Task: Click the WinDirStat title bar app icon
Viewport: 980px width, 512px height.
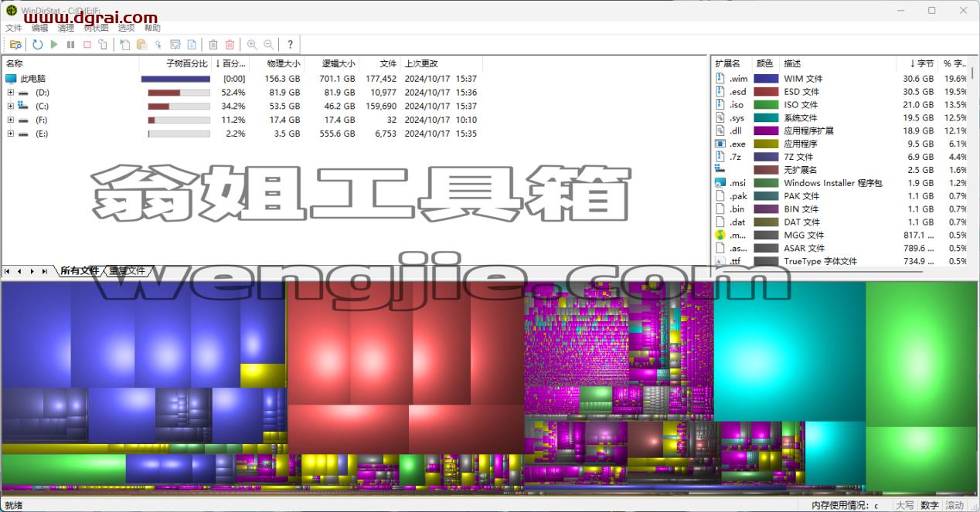Action: click(x=11, y=10)
